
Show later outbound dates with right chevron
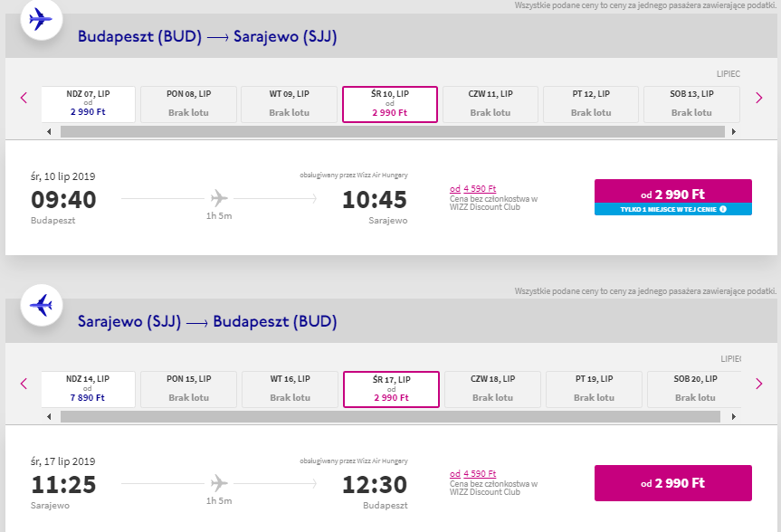758,98
